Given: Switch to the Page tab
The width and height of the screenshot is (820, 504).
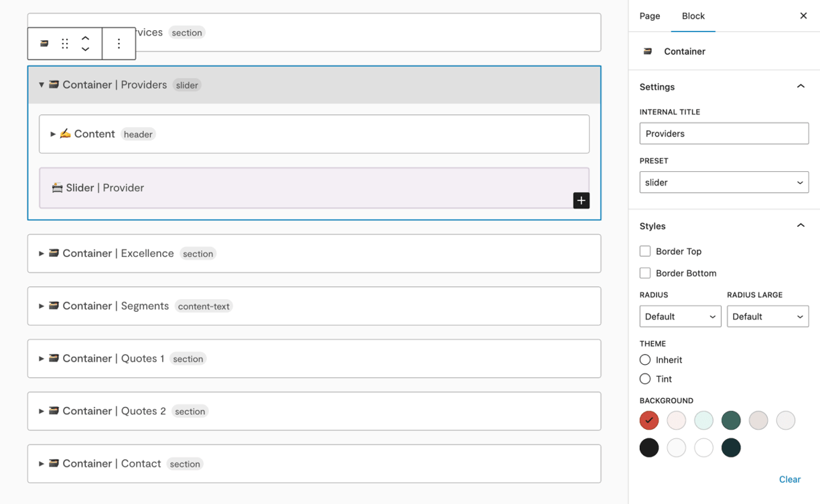Looking at the screenshot, I should coord(650,16).
